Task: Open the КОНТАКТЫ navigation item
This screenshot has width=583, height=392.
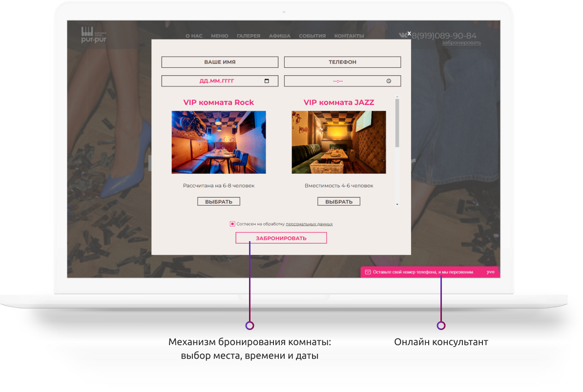Action: coord(349,36)
